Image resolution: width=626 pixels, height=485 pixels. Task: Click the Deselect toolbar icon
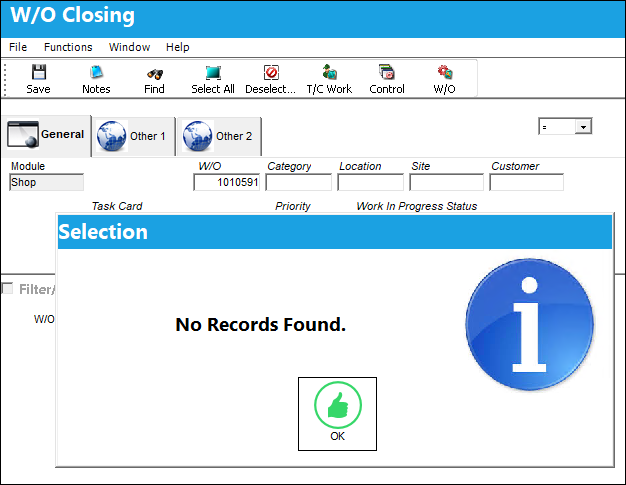tap(271, 73)
